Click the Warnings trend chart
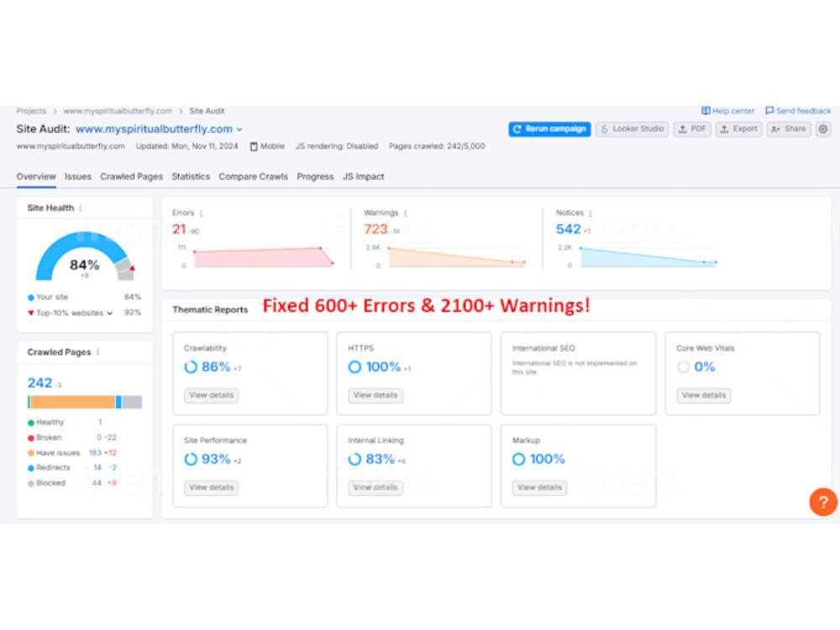The height and width of the screenshot is (630, 840). tap(456, 257)
